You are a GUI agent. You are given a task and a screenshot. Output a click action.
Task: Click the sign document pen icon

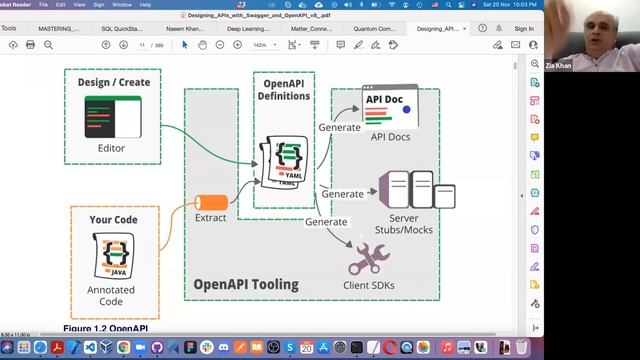[x=376, y=45]
